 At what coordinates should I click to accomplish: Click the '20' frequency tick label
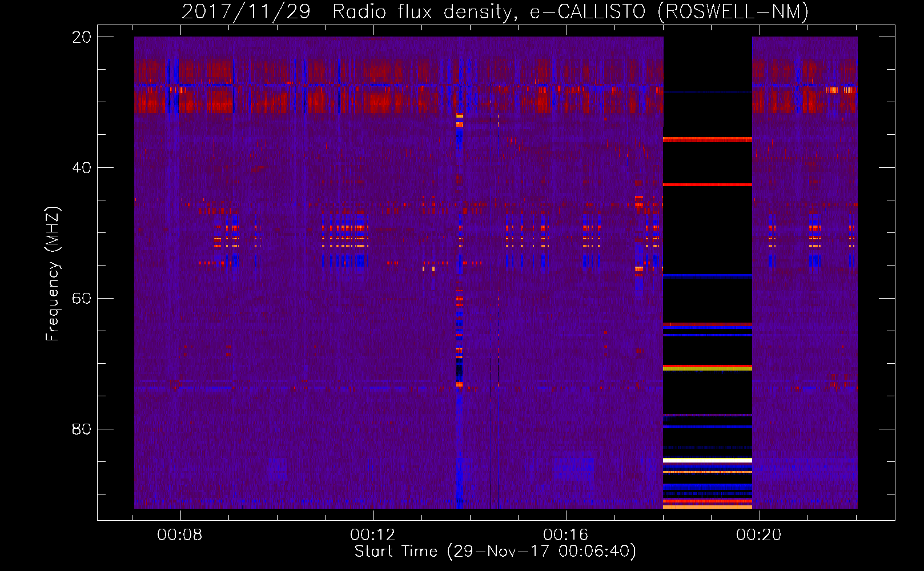(x=82, y=37)
